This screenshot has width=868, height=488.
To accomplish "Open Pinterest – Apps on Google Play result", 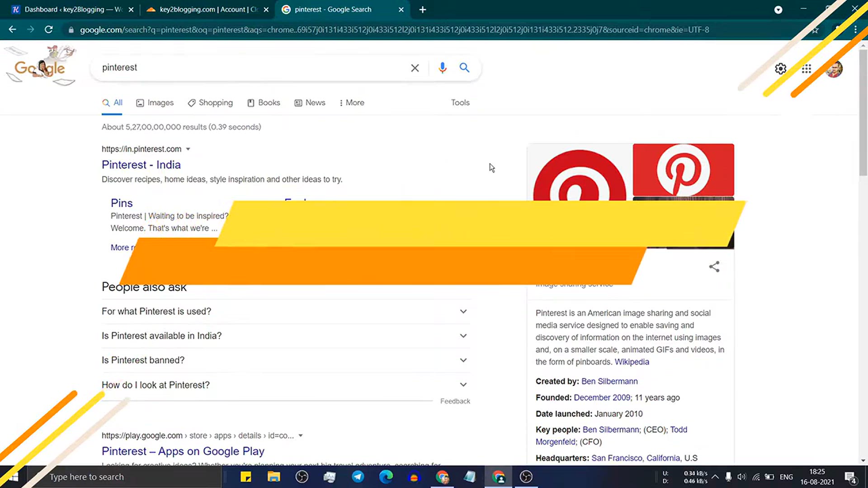I will tap(183, 451).
